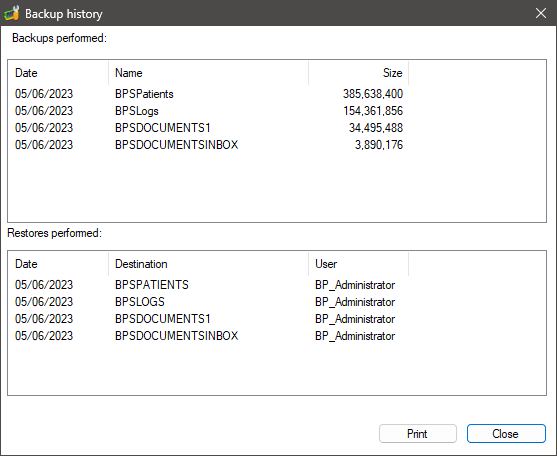The width and height of the screenshot is (557, 456).
Task: Select the BPSDOCUMENTSINBOX backup entry
Action: (x=209, y=145)
